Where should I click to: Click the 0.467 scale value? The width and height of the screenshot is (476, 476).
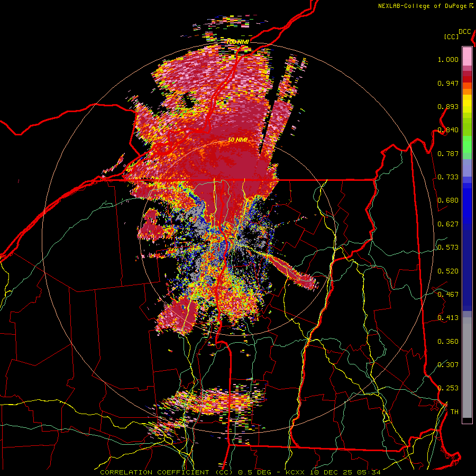tap(448, 295)
